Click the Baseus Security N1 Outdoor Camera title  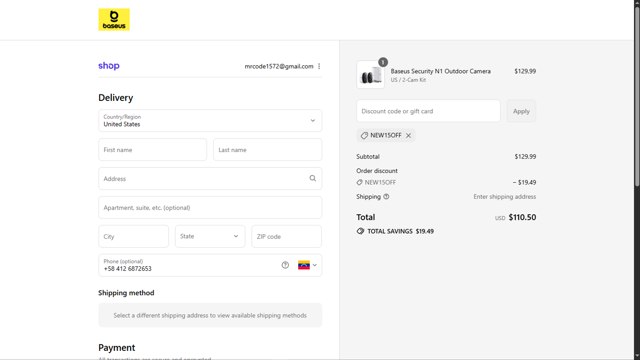(x=441, y=71)
